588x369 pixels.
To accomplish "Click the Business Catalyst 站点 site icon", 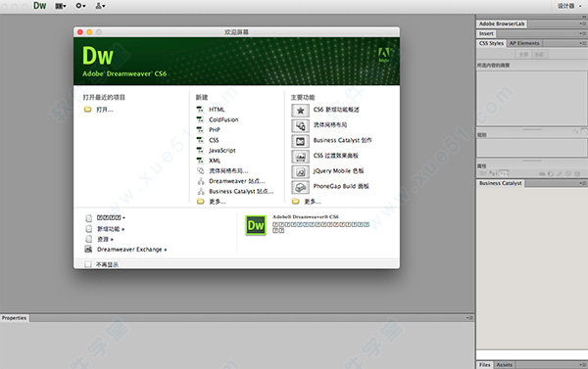I will [x=201, y=191].
